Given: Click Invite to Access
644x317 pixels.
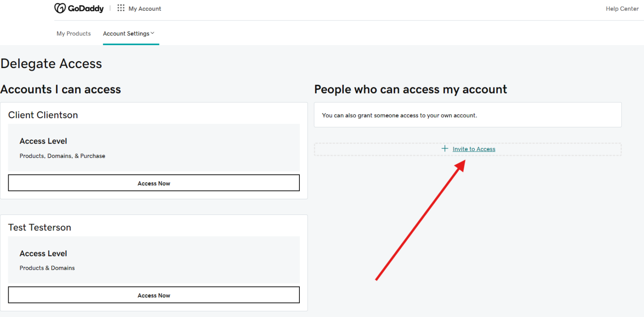Looking at the screenshot, I should point(474,149).
